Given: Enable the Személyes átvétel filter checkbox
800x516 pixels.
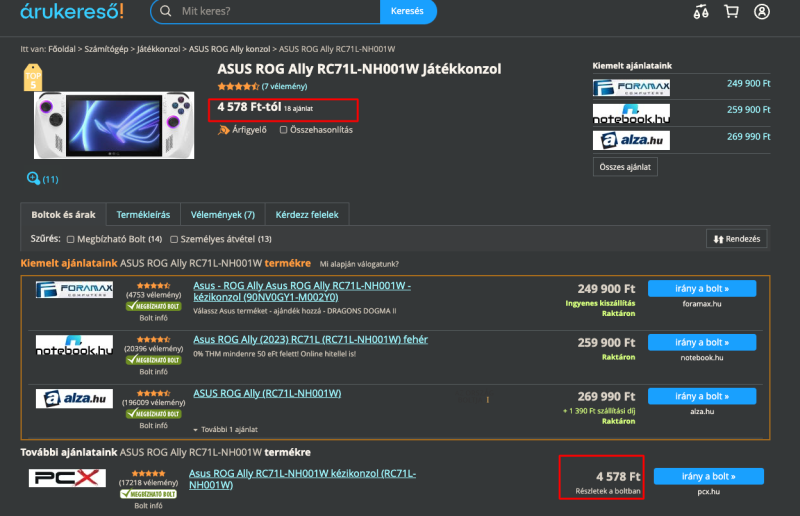Looking at the screenshot, I should (x=174, y=239).
